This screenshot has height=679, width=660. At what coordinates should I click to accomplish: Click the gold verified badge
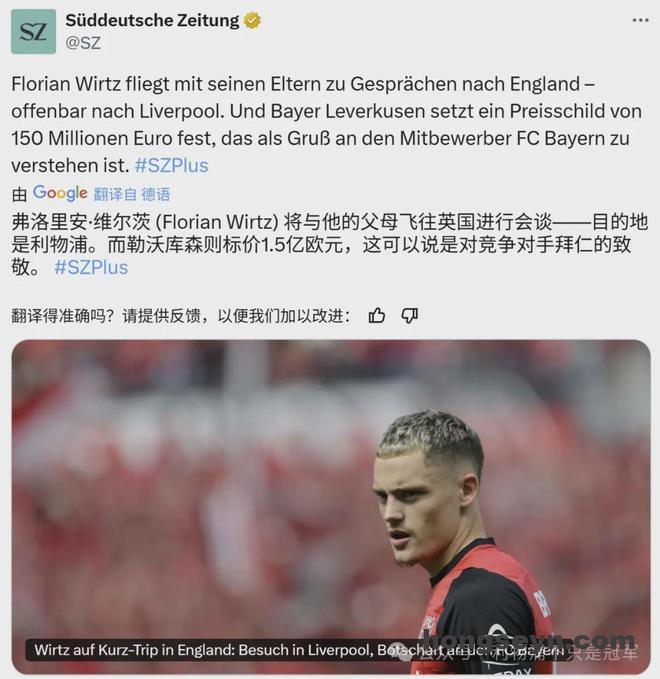pyautogui.click(x=252, y=20)
